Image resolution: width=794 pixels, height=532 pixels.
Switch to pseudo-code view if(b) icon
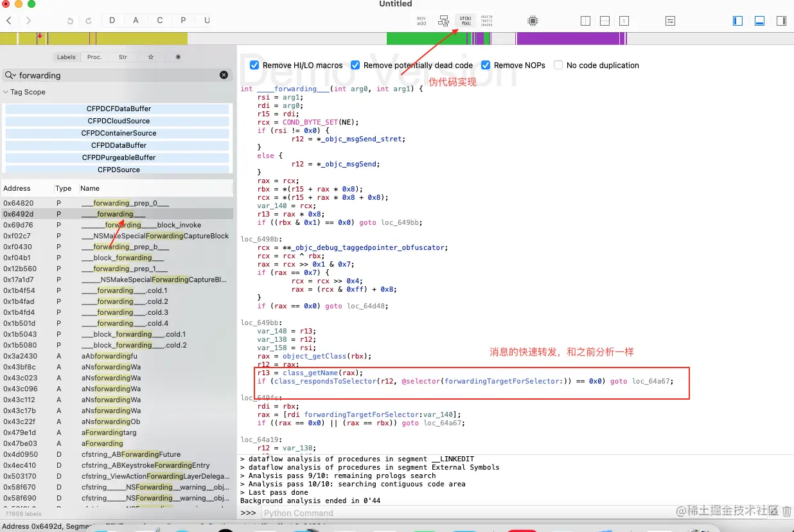coord(466,21)
